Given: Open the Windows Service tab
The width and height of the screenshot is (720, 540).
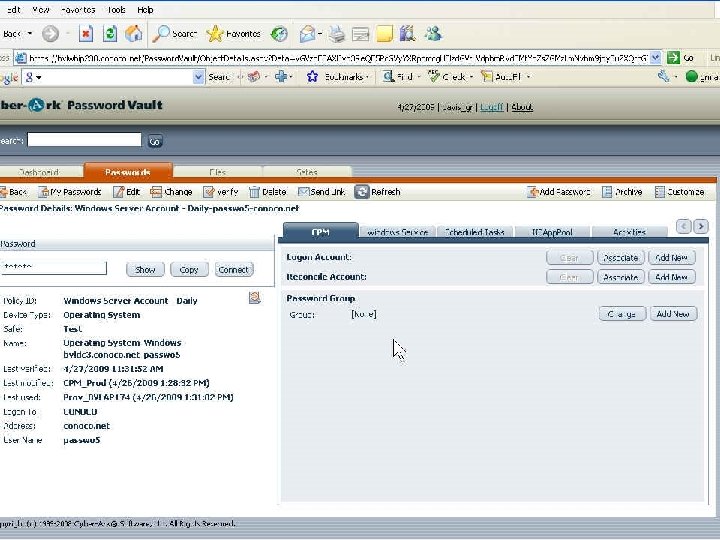Looking at the screenshot, I should click(398, 232).
